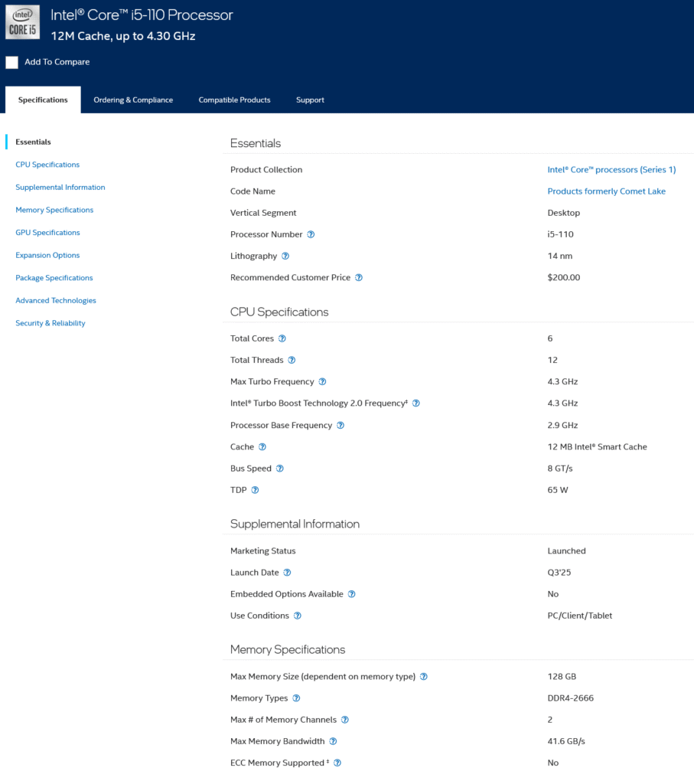694x784 pixels.
Task: Click the i5-110 processor number value
Action: tap(561, 234)
